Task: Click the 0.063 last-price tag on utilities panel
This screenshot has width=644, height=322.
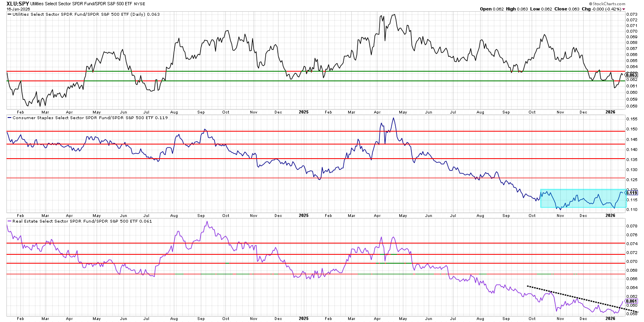Action: [x=632, y=75]
